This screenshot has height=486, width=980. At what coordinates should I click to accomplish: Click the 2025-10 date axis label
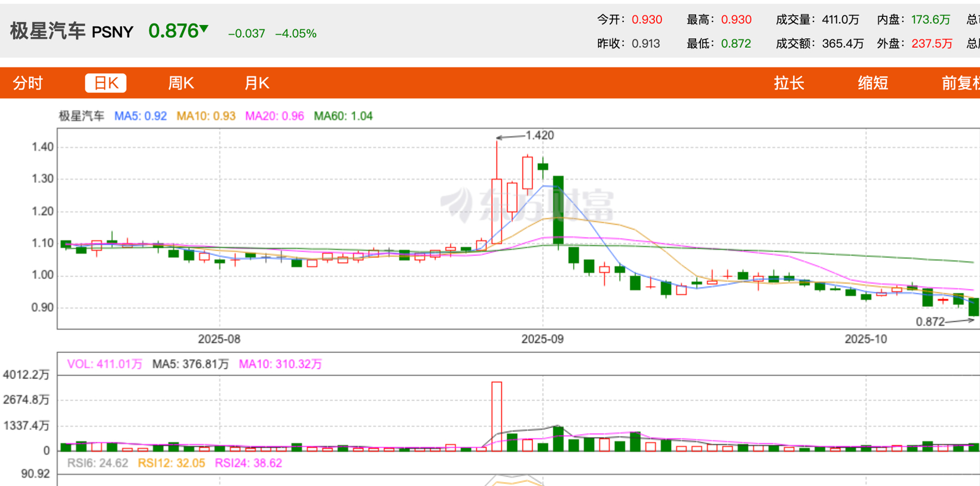(865, 339)
